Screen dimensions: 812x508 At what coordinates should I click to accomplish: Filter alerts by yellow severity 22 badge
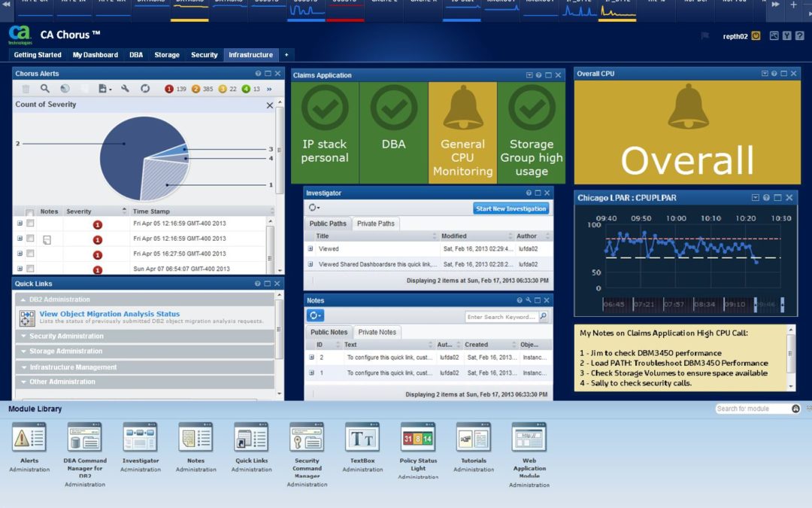pyautogui.click(x=227, y=89)
